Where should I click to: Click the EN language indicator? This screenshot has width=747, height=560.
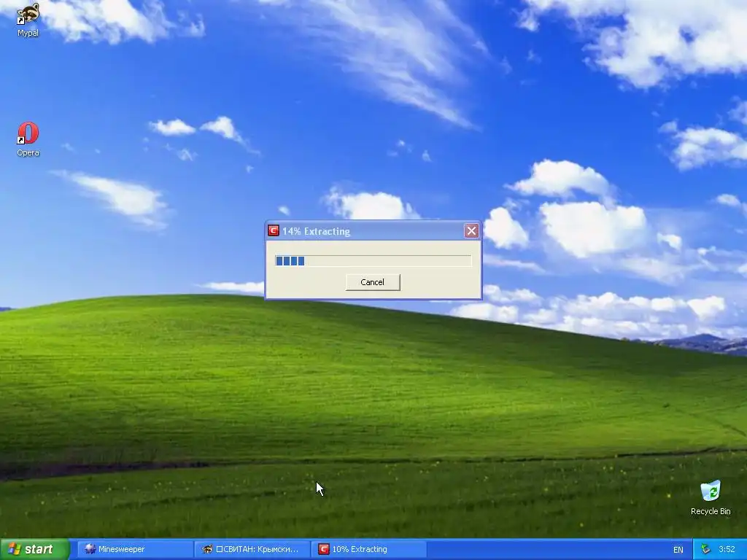pyautogui.click(x=678, y=550)
